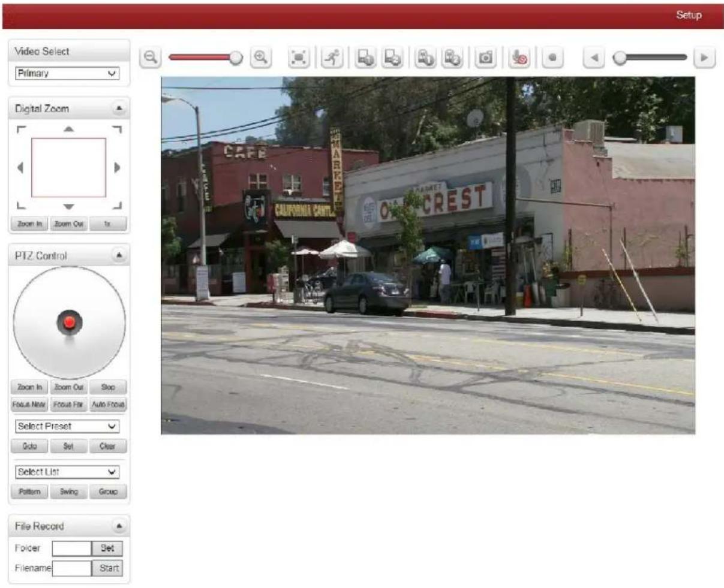Click digital zoom top-left corner marker
724x588 pixels.
point(21,129)
